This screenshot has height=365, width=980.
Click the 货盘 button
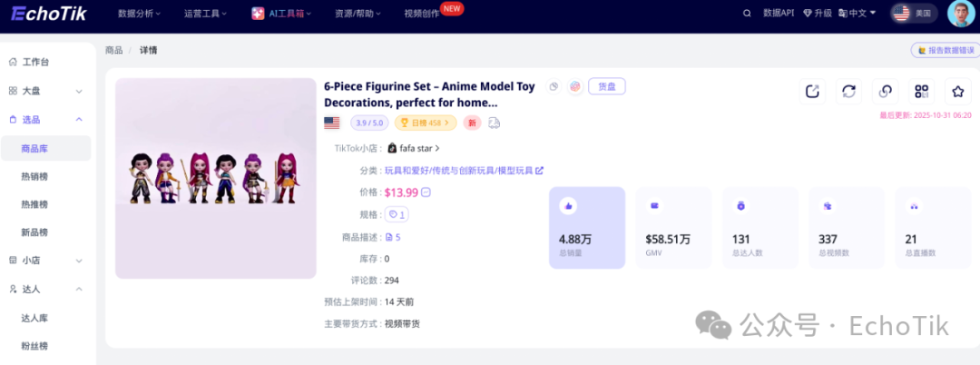coord(607,86)
